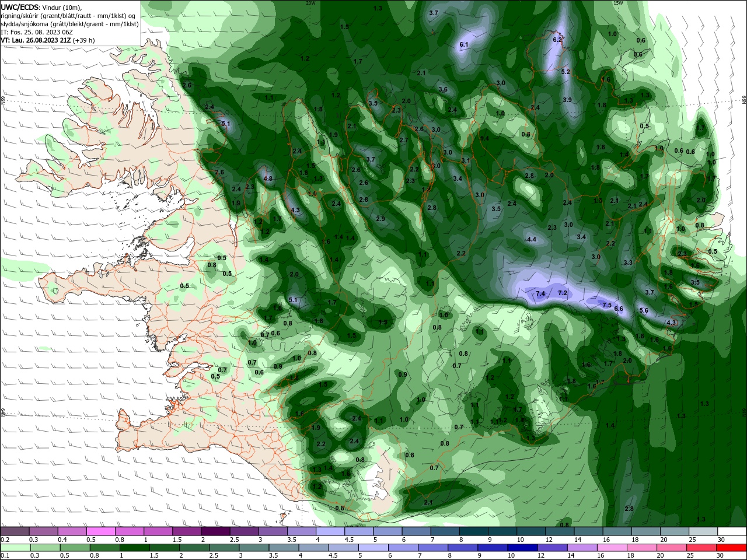Viewport: 747px width, 560px height.
Task: Click the 6.2 value near the top of the map
Action: [557, 40]
